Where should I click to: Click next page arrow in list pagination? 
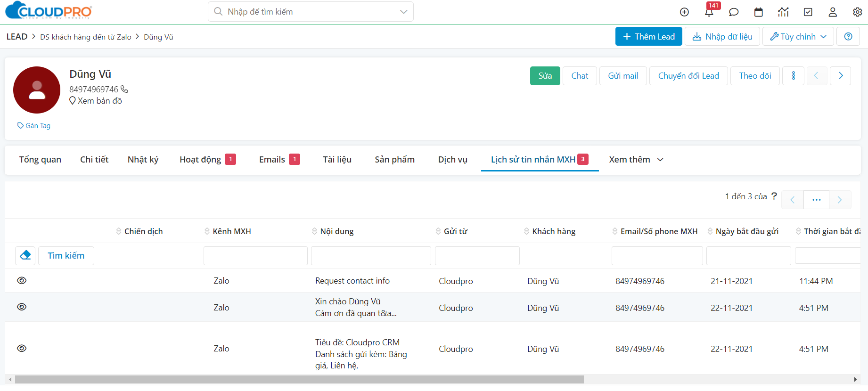(840, 200)
